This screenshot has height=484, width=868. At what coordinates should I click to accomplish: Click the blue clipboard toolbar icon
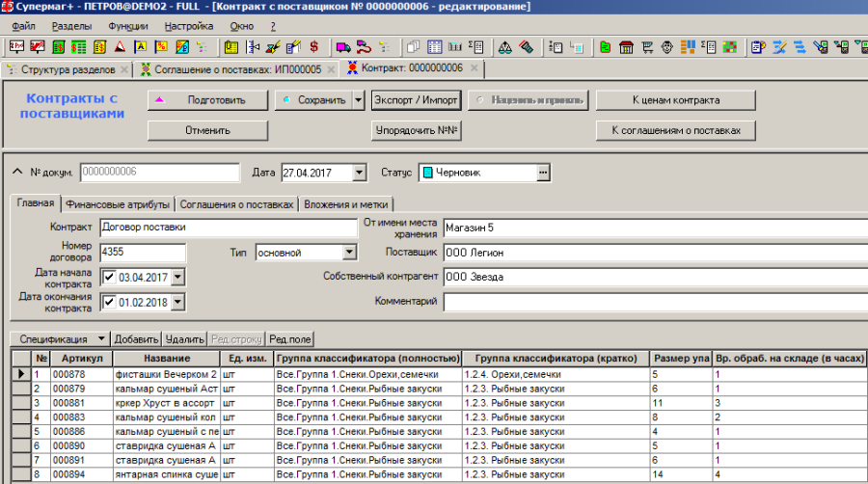click(758, 47)
